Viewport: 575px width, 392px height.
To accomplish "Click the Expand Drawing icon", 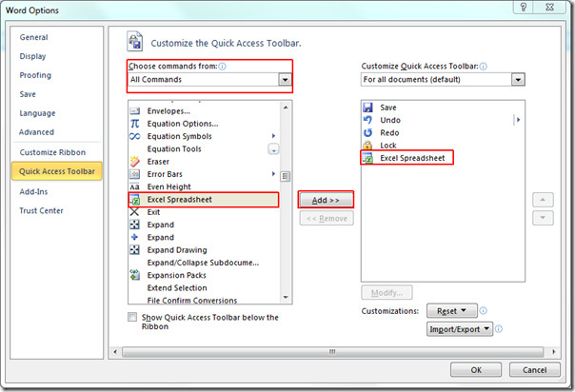I will click(x=134, y=250).
